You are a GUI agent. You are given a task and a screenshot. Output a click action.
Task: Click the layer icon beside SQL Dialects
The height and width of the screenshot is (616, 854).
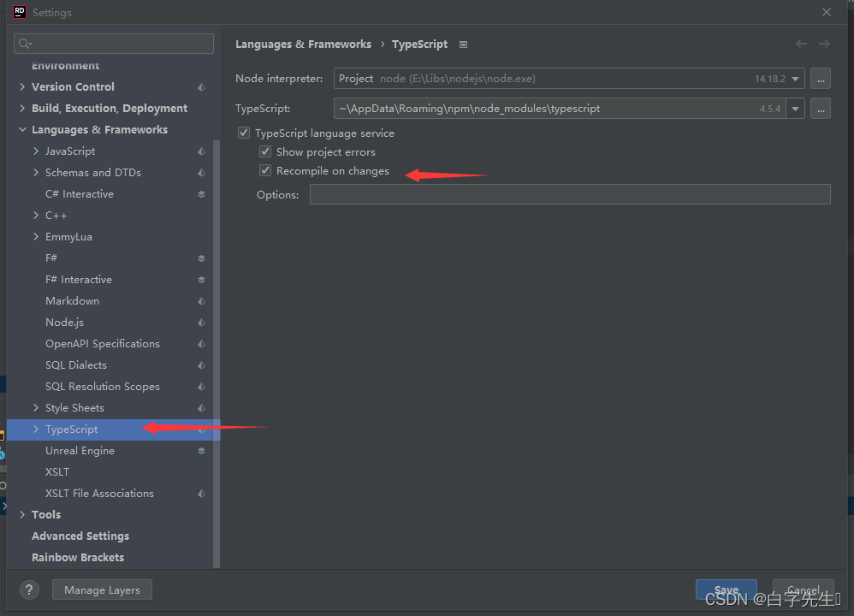201,365
